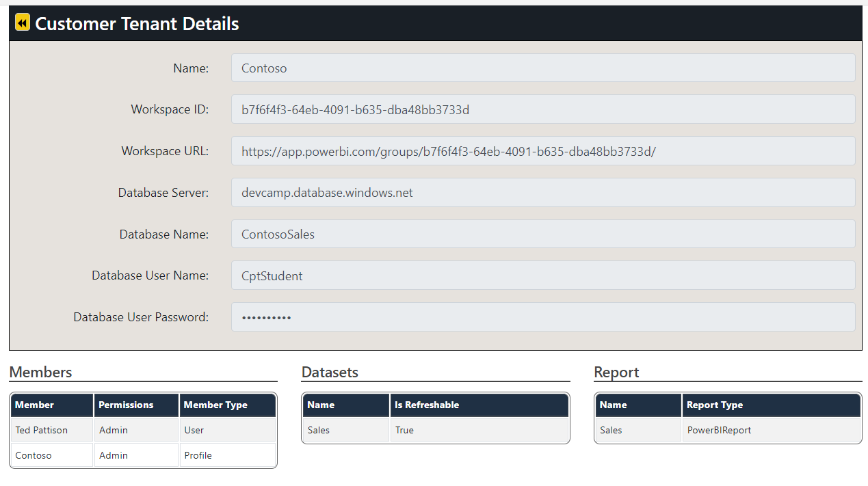This screenshot has width=868, height=486.
Task: Click the Database User Password field
Action: click(543, 317)
